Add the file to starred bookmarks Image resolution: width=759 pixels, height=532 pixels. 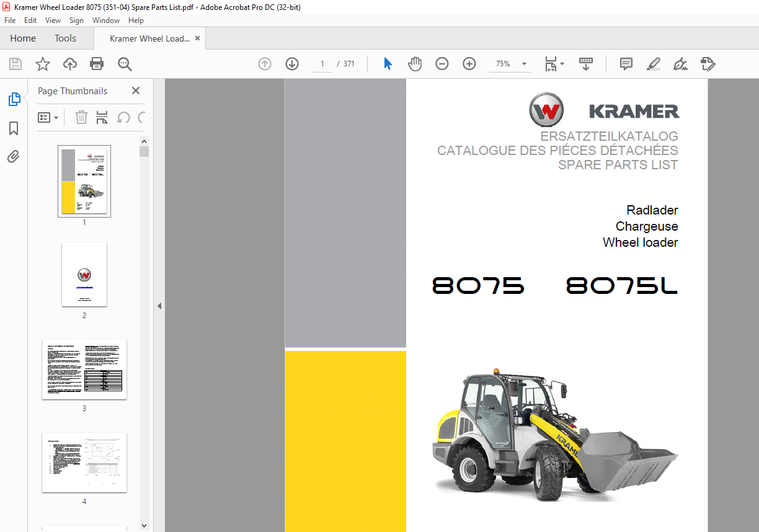(x=42, y=64)
